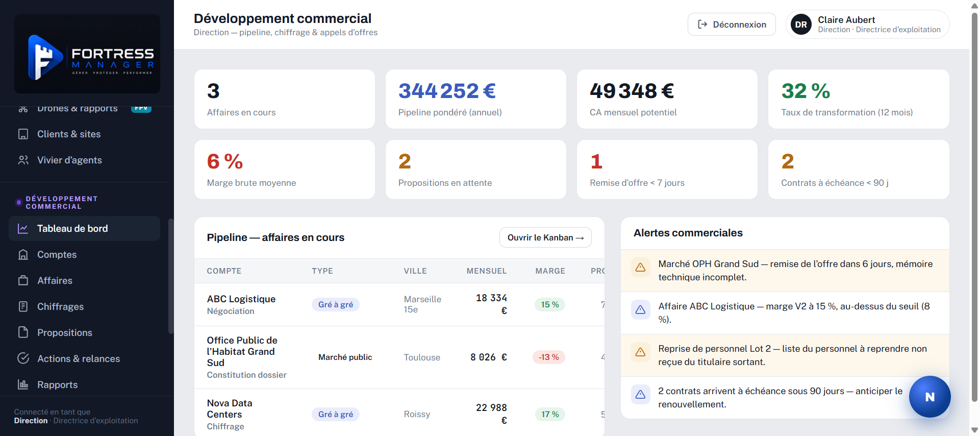Click the Toulouse city cell
The height and width of the screenshot is (436, 980).
pos(422,357)
